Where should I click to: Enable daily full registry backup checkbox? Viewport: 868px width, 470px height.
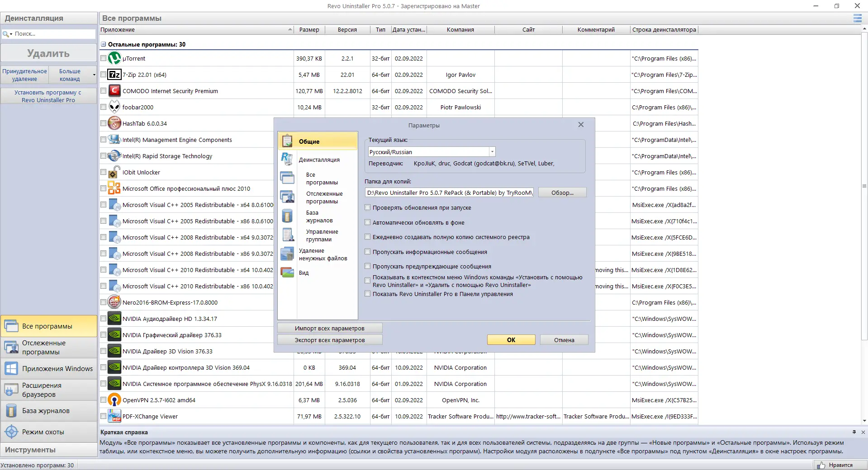coord(368,237)
